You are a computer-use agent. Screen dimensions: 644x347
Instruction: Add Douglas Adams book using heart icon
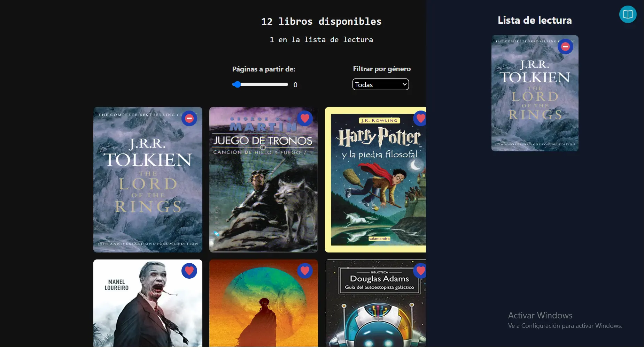pos(420,271)
